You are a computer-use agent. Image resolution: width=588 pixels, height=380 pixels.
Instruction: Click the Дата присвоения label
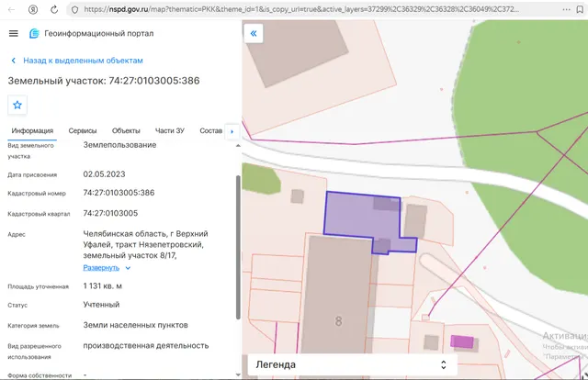[32, 175]
